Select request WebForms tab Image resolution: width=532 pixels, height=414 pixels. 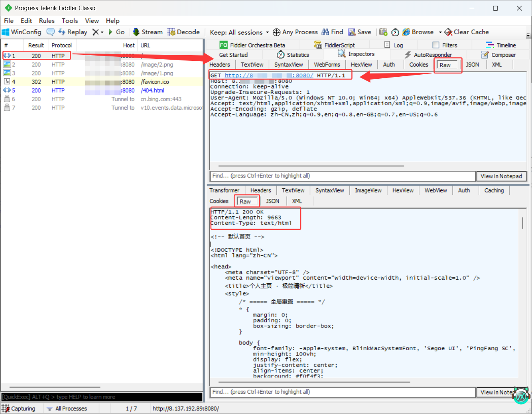(x=327, y=65)
